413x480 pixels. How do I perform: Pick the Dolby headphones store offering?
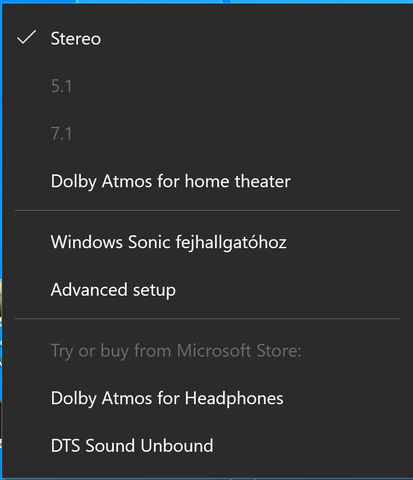207,398
